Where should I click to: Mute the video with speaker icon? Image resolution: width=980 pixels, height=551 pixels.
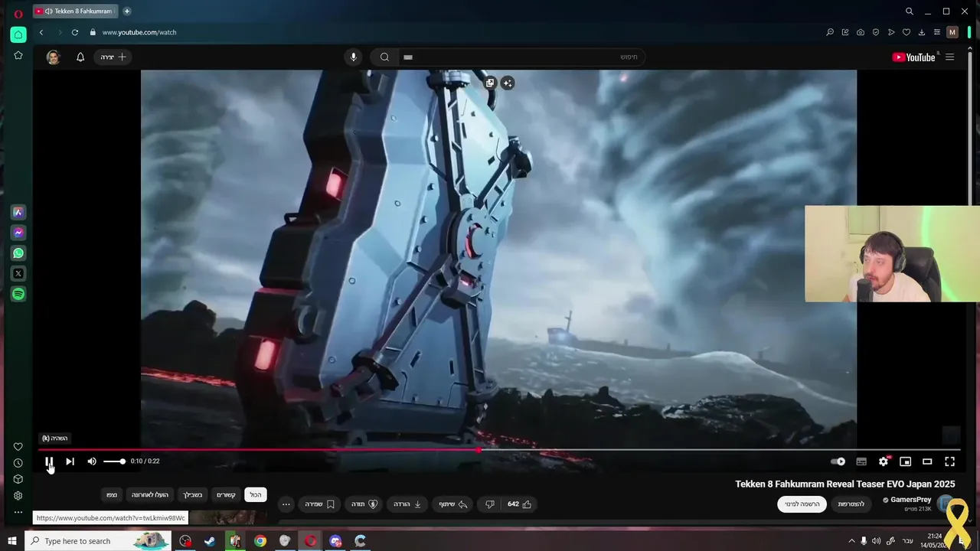click(x=92, y=461)
